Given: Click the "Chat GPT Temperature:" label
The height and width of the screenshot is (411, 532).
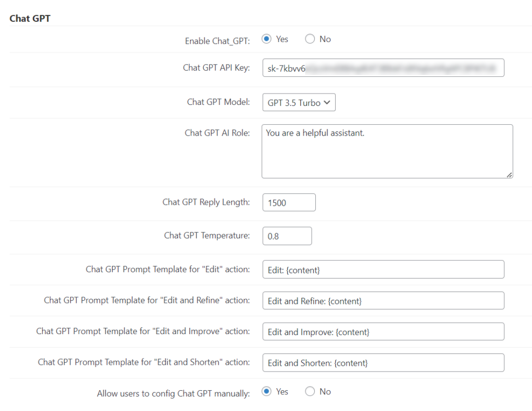Looking at the screenshot, I should pos(207,235).
